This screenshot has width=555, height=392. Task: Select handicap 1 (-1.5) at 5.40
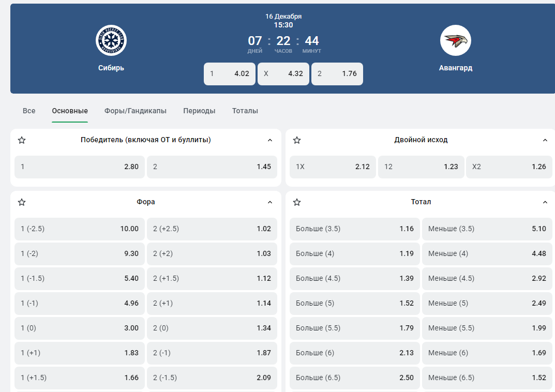click(80, 278)
